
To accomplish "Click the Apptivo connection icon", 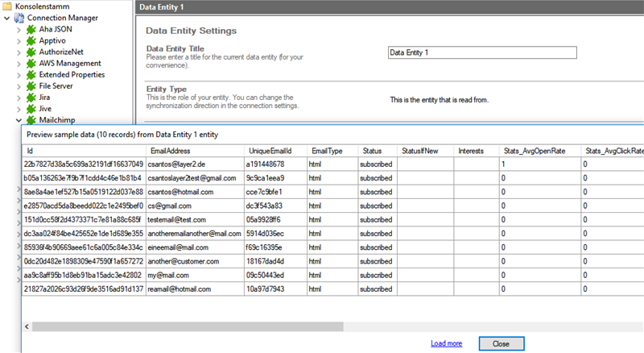I will point(32,40).
